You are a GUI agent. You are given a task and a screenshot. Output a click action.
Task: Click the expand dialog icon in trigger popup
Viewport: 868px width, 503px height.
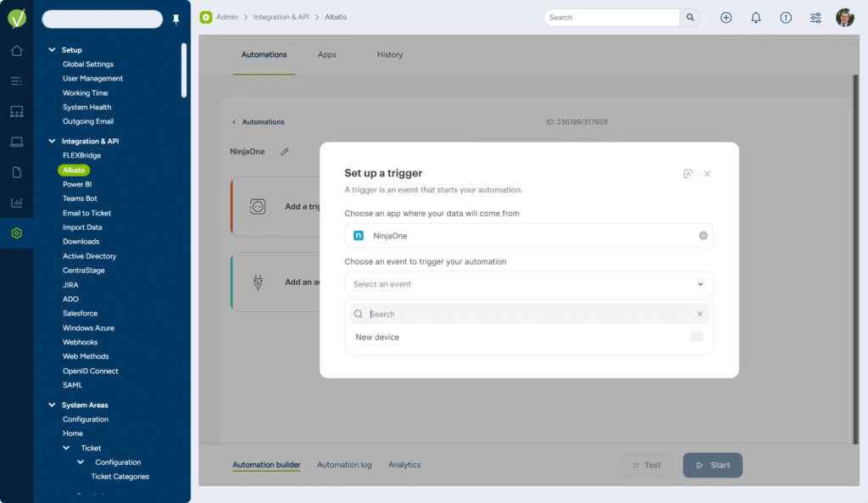(x=688, y=174)
